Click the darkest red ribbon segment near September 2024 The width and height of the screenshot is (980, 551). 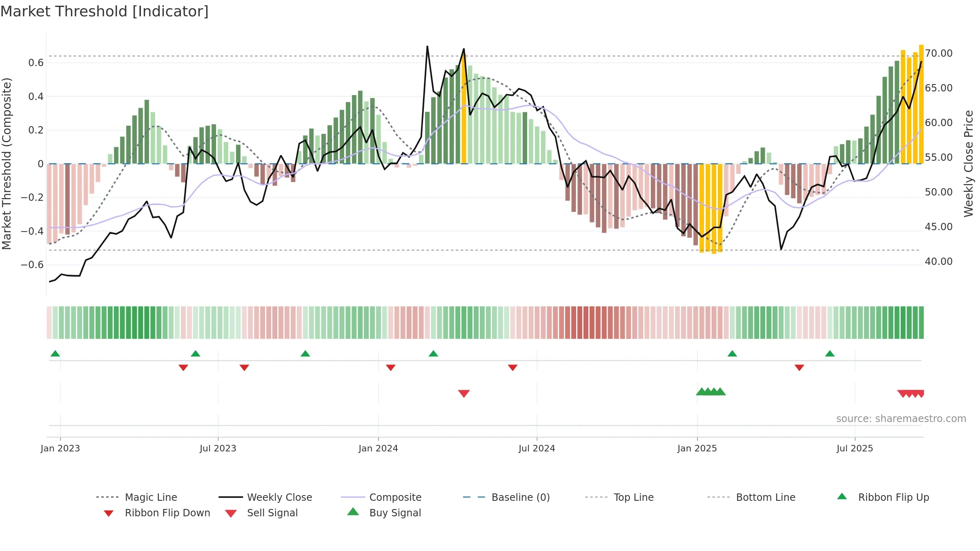coord(586,322)
